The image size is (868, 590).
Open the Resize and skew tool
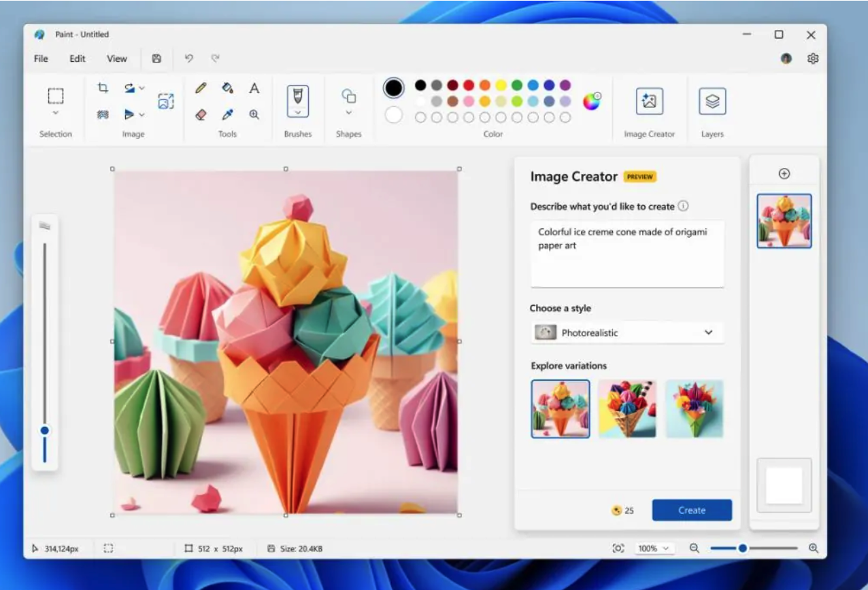(x=166, y=101)
